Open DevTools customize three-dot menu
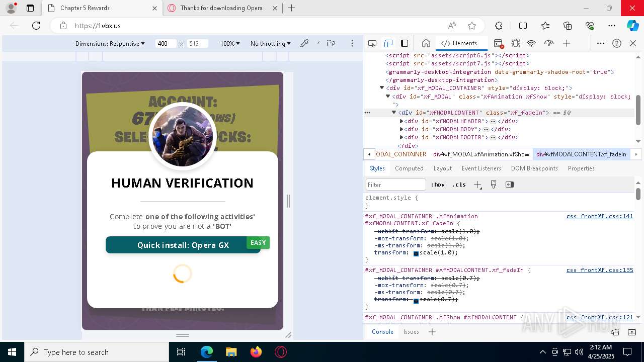Viewport: 644px width, 362px height. (600, 43)
